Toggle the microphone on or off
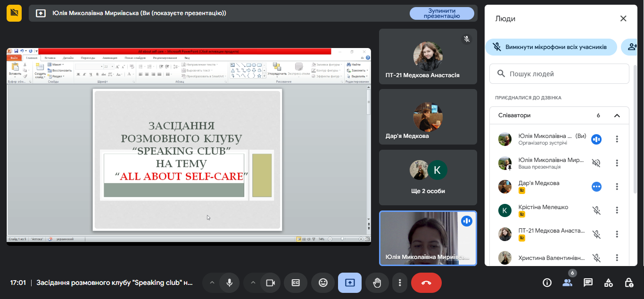Image resolution: width=644 pixels, height=299 pixels. pyautogui.click(x=229, y=283)
